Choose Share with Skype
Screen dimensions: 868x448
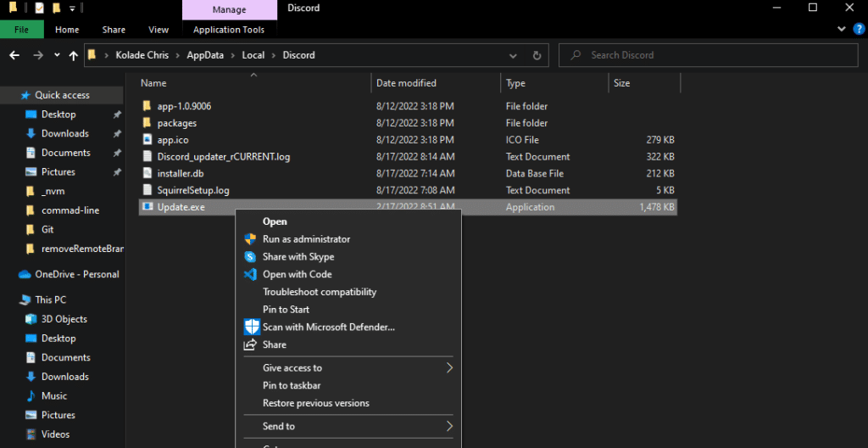(x=298, y=257)
